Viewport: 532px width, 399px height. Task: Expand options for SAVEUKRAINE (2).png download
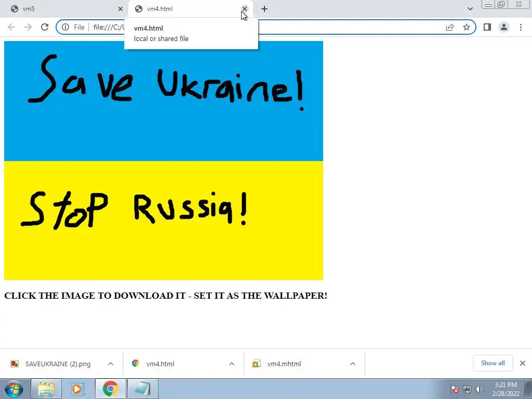pyautogui.click(x=111, y=364)
